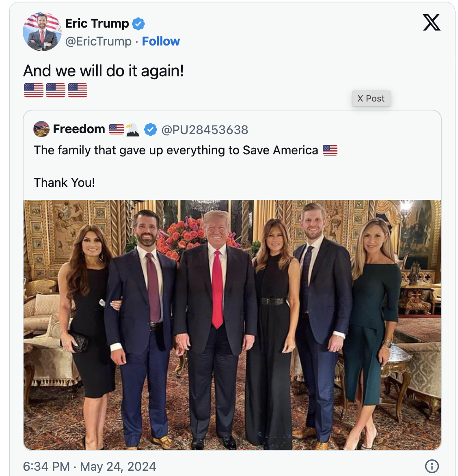Click the first flag emoji under the tweet text

34,90
